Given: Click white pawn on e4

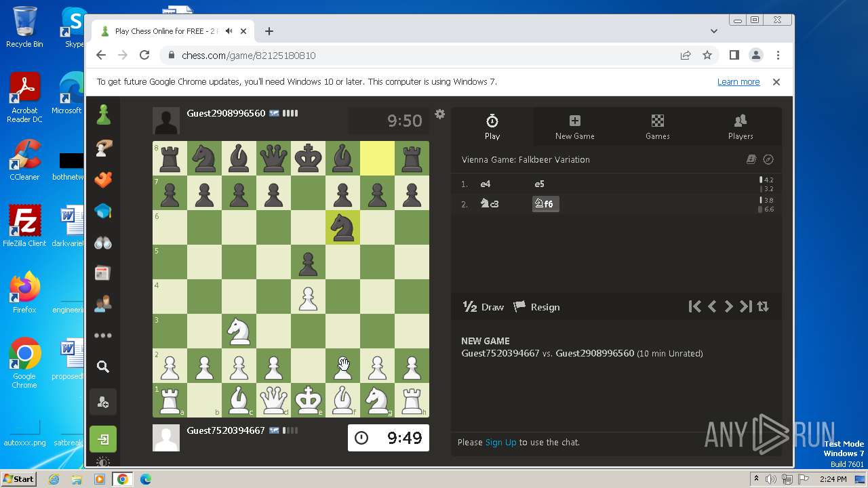Looking at the screenshot, I should coord(309,296).
